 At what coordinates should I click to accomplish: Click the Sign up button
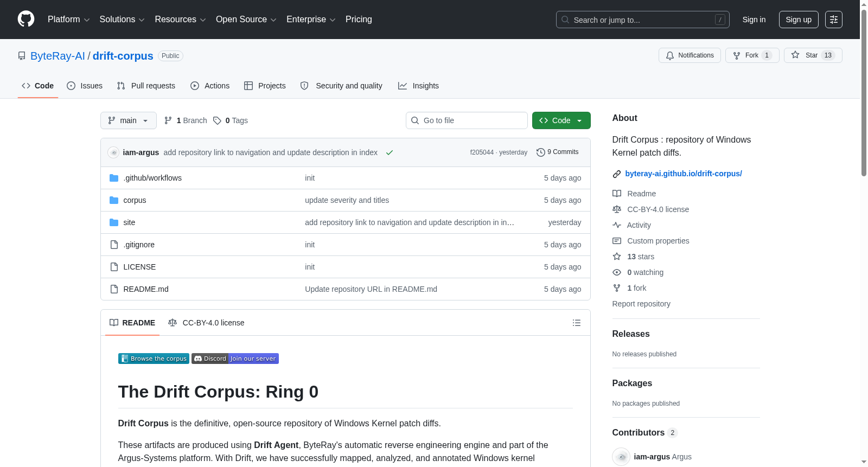(x=799, y=20)
